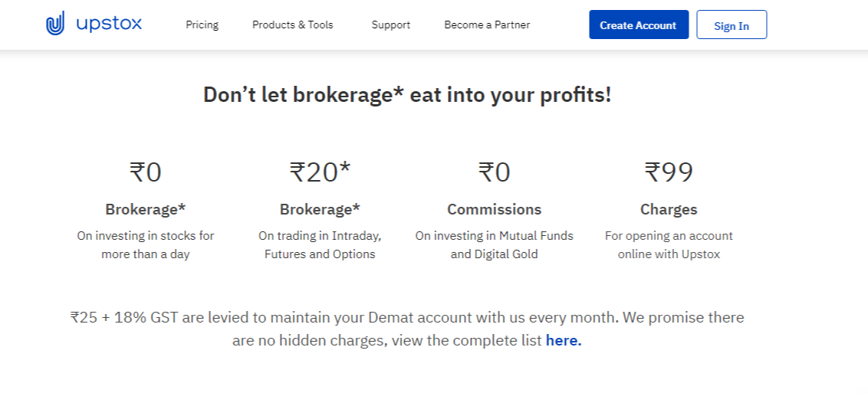The height and width of the screenshot is (393, 868).
Task: Click the Mutual Funds and Digital Gold text
Action: pyautogui.click(x=495, y=245)
